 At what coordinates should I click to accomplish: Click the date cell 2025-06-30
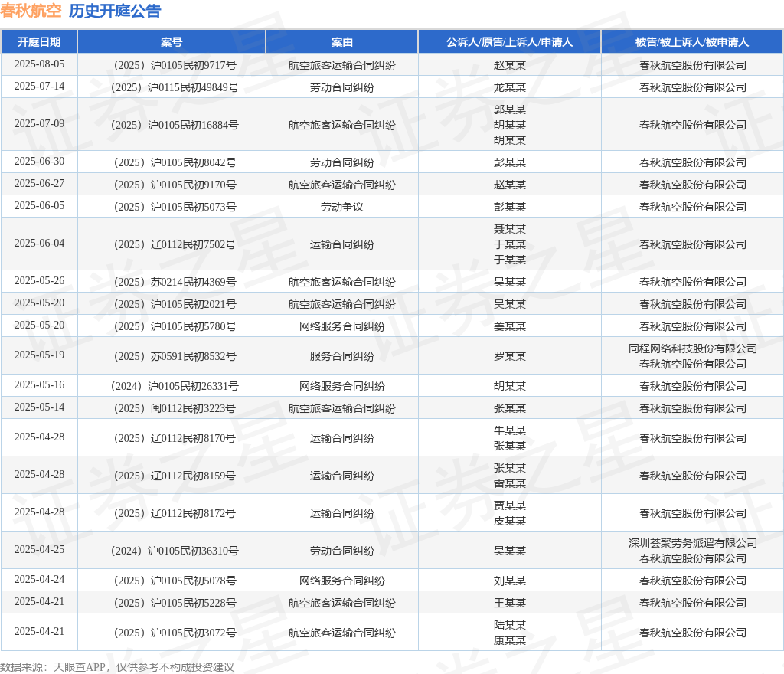[39, 161]
